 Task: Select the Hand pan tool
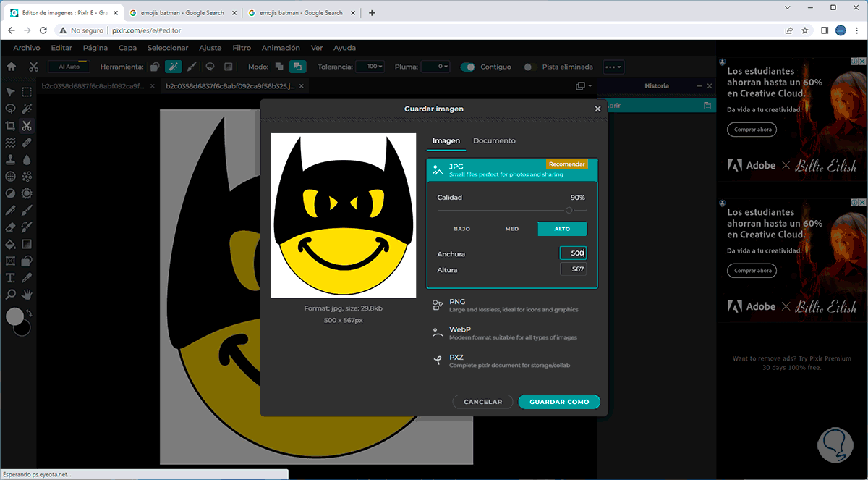27,295
